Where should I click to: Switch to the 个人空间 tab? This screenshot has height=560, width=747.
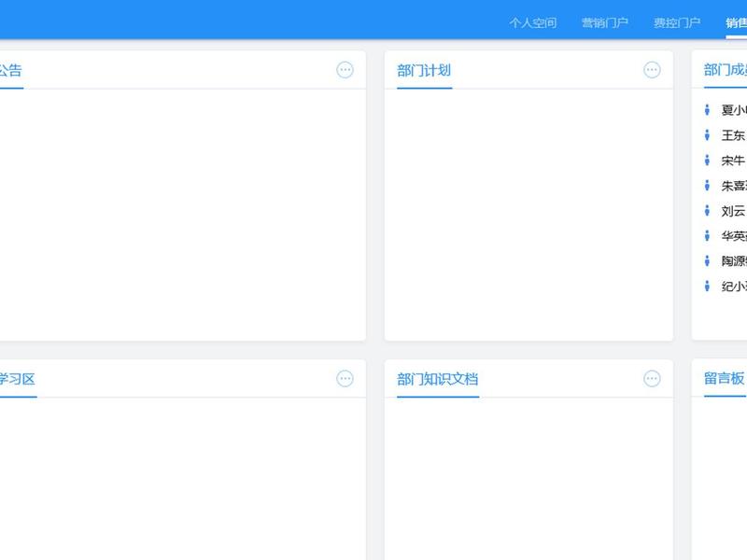pyautogui.click(x=532, y=22)
